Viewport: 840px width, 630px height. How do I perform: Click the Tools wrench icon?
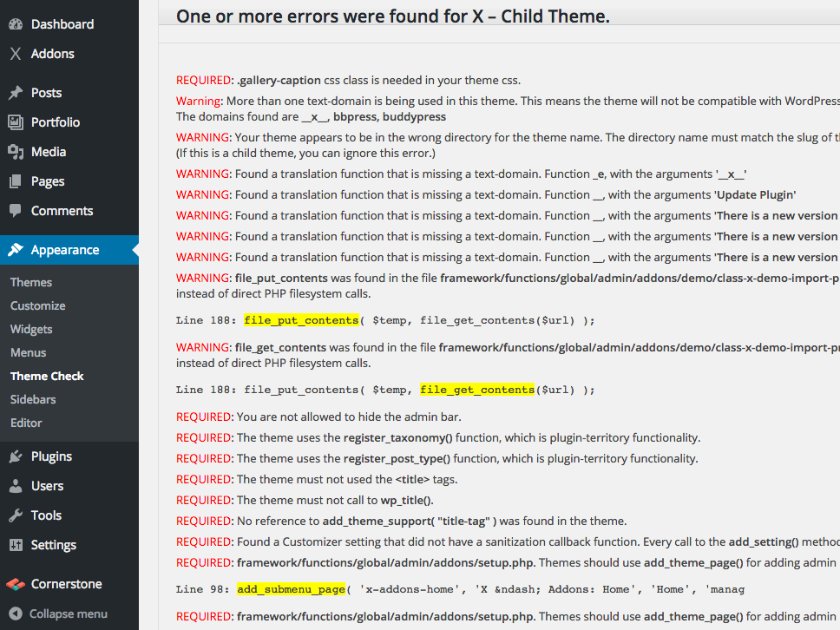coord(16,515)
